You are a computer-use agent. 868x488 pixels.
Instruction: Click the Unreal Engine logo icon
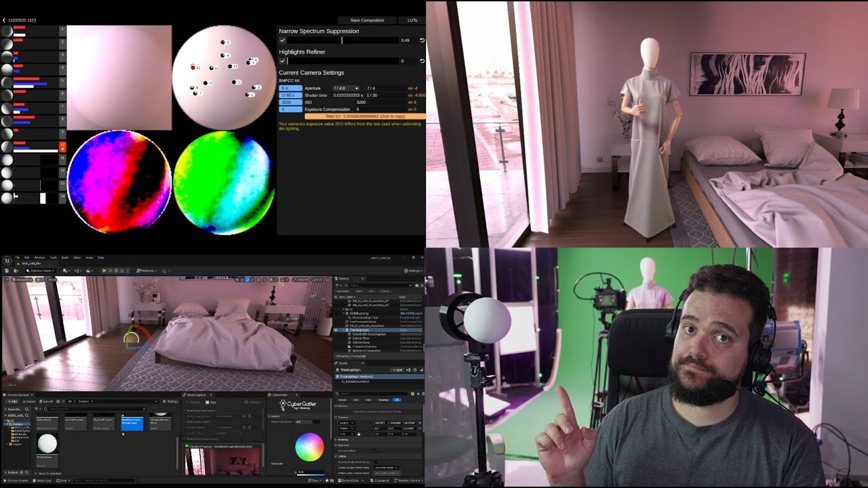7,261
